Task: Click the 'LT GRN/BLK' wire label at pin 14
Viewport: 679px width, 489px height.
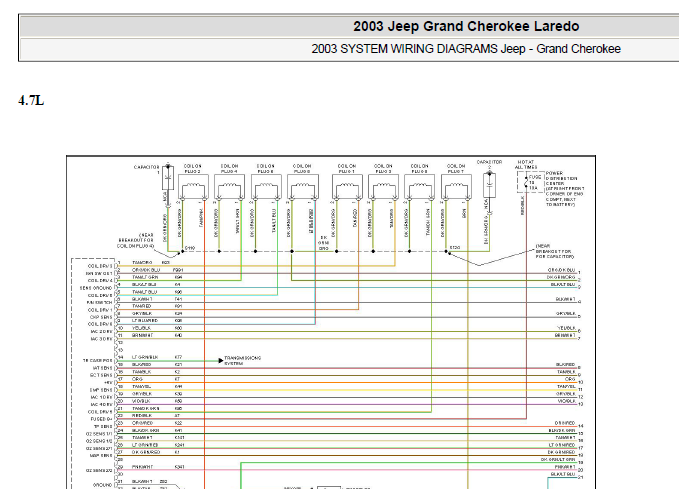Action: (x=145, y=357)
